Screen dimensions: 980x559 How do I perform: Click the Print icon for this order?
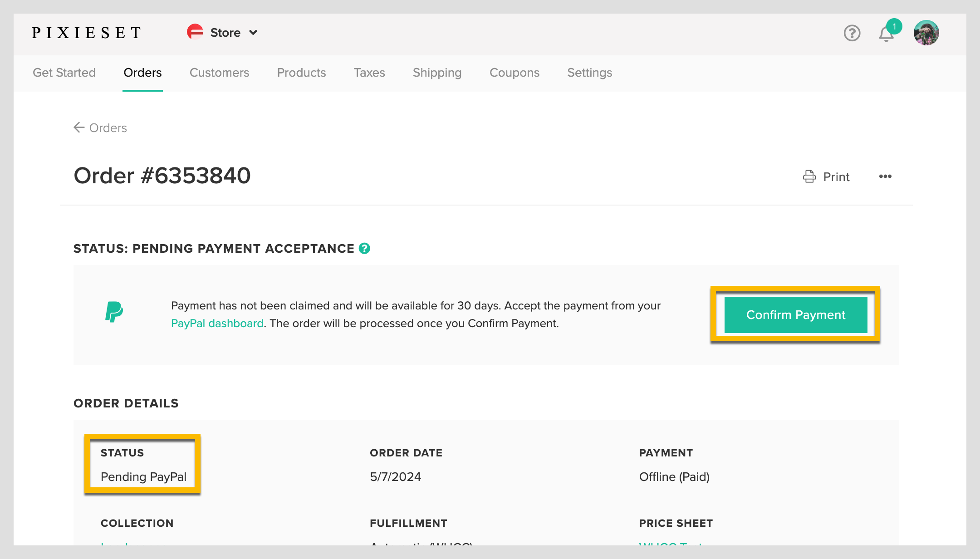[x=808, y=177]
